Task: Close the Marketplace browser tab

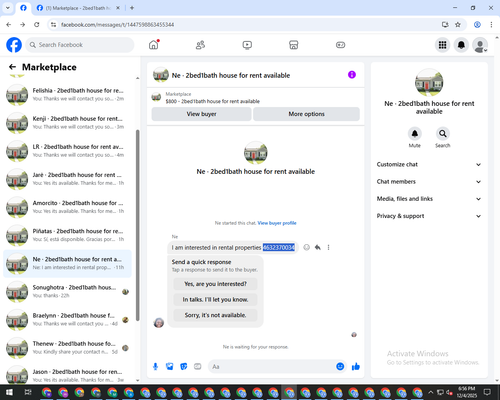Action: click(x=118, y=8)
